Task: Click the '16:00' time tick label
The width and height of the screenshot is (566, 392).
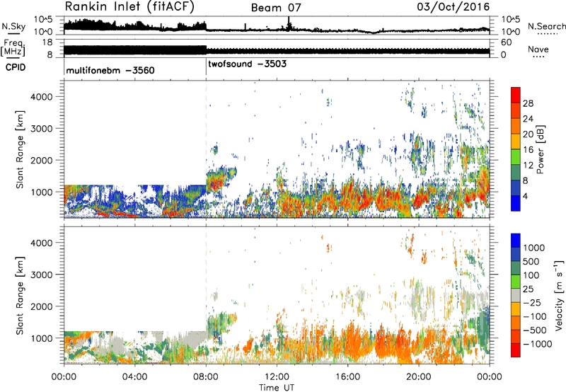Action: [x=347, y=377]
